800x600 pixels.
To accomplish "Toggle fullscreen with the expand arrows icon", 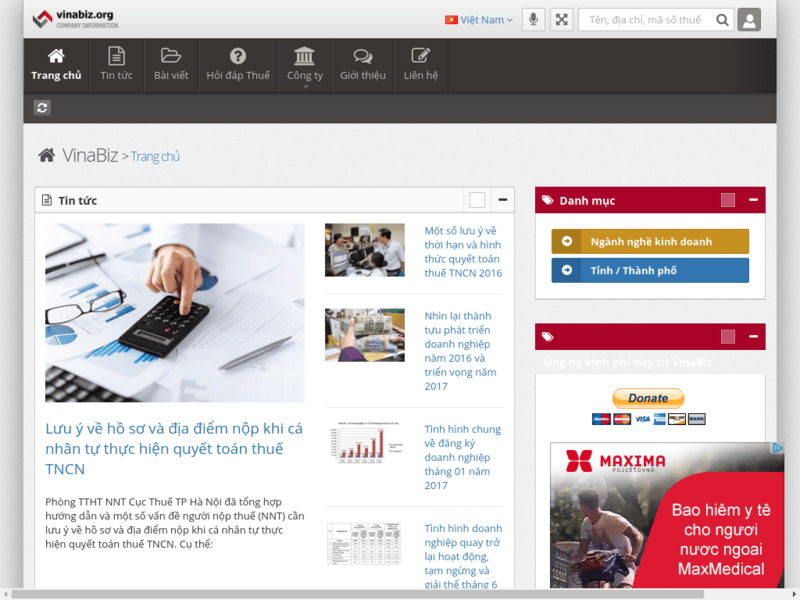I will coord(562,19).
